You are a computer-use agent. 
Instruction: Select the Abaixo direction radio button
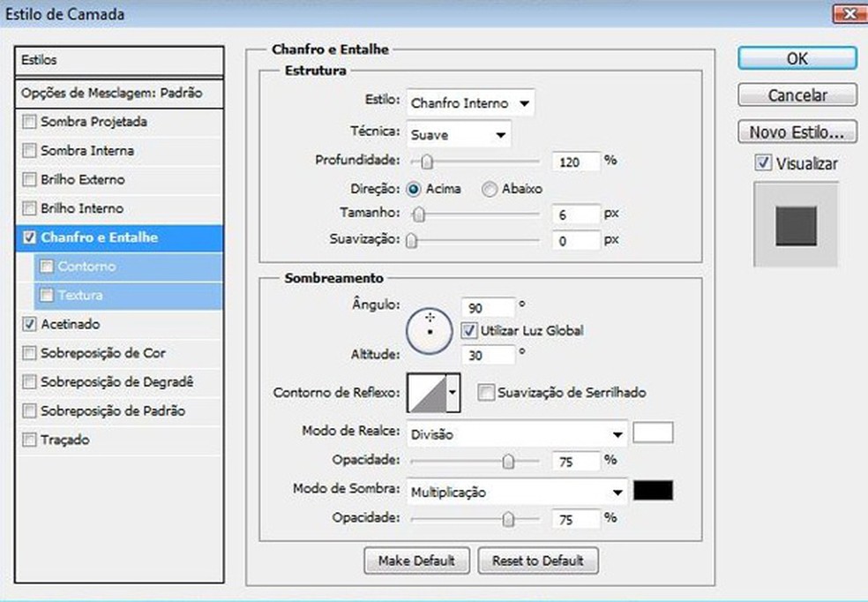[x=490, y=190]
